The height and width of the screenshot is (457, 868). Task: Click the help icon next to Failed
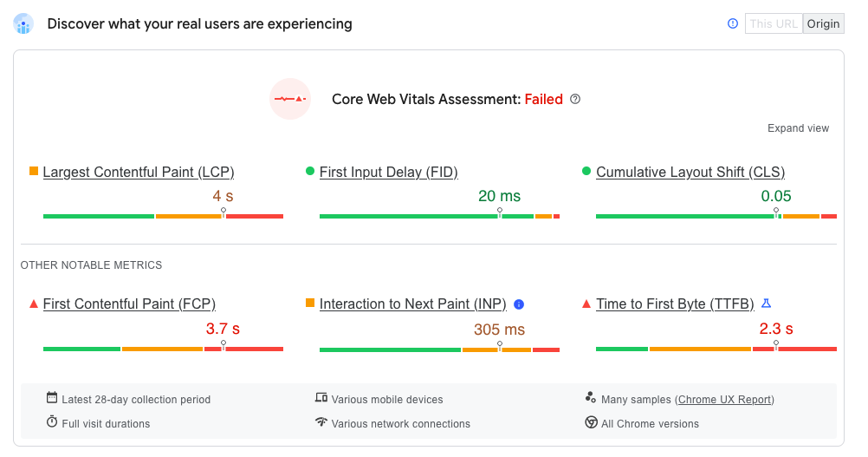575,99
